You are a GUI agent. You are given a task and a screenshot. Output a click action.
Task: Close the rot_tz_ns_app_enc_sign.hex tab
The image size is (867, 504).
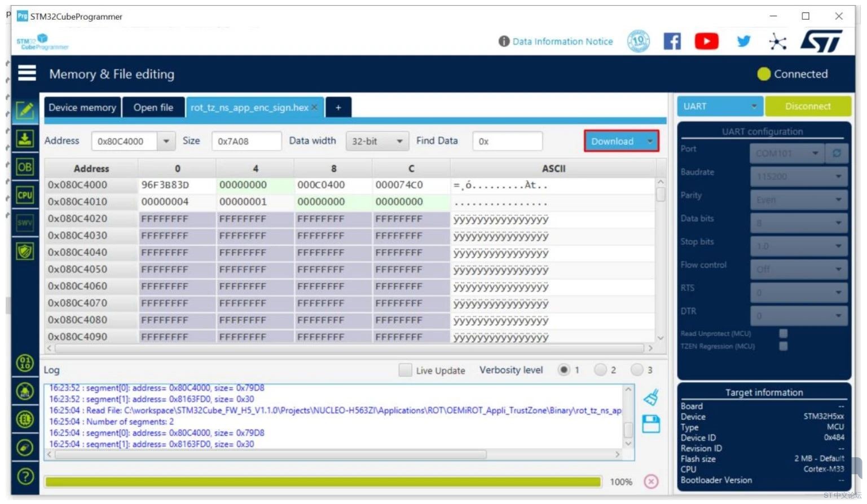tap(314, 108)
